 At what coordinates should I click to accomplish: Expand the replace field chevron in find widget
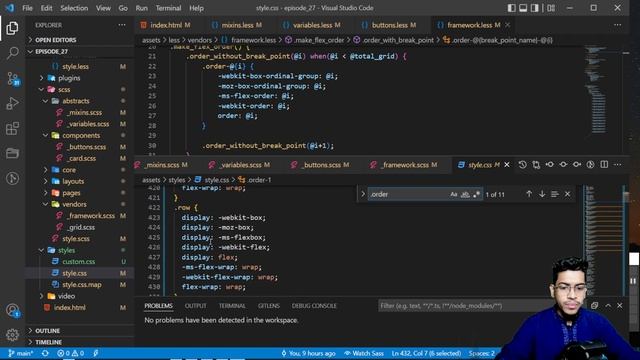(x=362, y=194)
